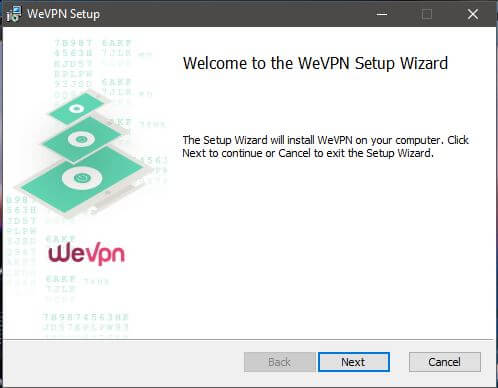The image size is (498, 388).
Task: Click the disabled maximize button
Action: point(427,14)
